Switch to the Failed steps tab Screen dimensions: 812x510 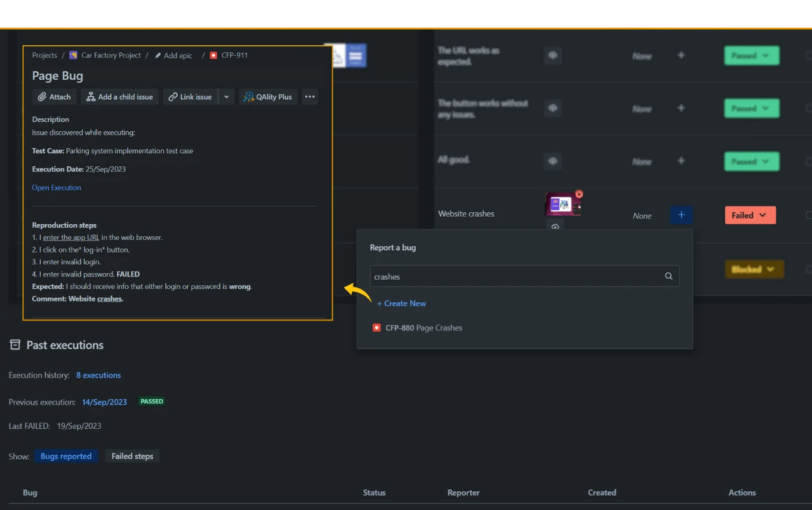pos(132,455)
